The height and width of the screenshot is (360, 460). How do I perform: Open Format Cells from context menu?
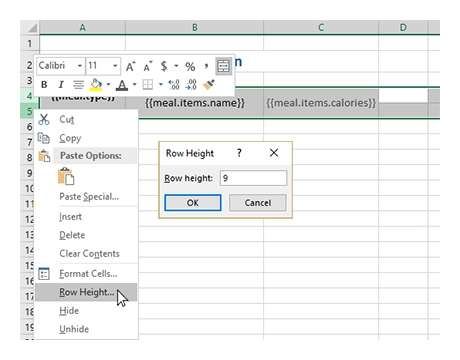pyautogui.click(x=86, y=274)
